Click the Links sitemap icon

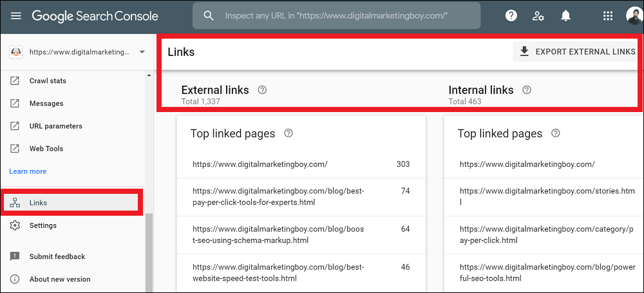click(15, 203)
